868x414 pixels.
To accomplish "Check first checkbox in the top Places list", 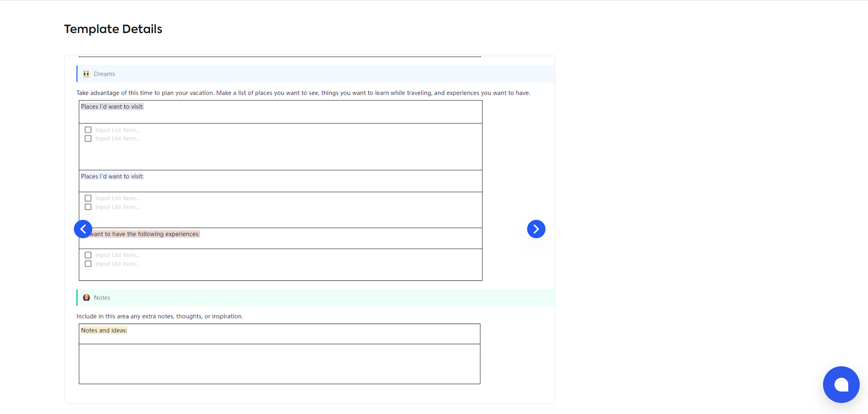I will coord(88,130).
